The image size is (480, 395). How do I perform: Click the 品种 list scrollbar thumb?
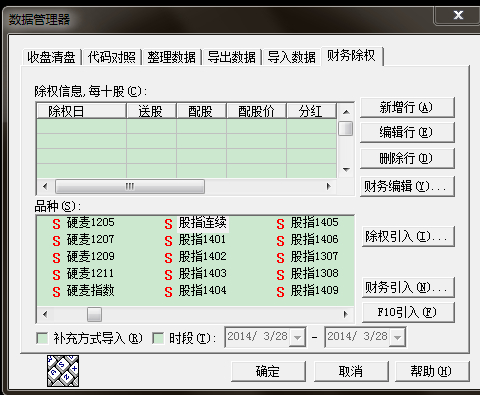pyautogui.click(x=94, y=314)
